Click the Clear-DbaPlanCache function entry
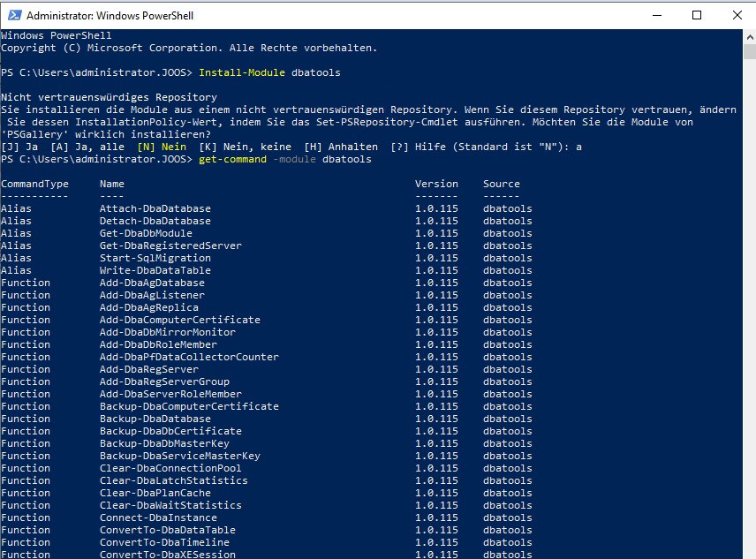 point(155,493)
